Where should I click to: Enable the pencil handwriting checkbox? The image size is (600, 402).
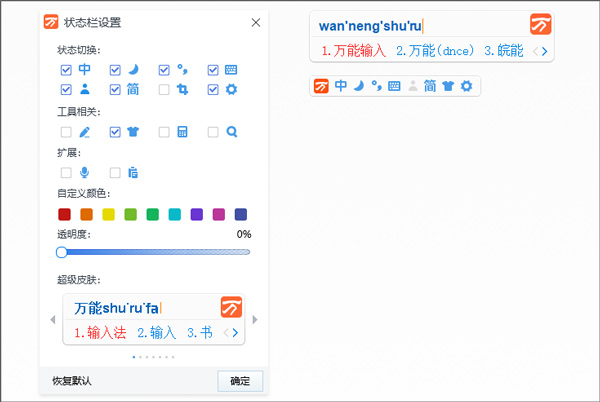66,132
